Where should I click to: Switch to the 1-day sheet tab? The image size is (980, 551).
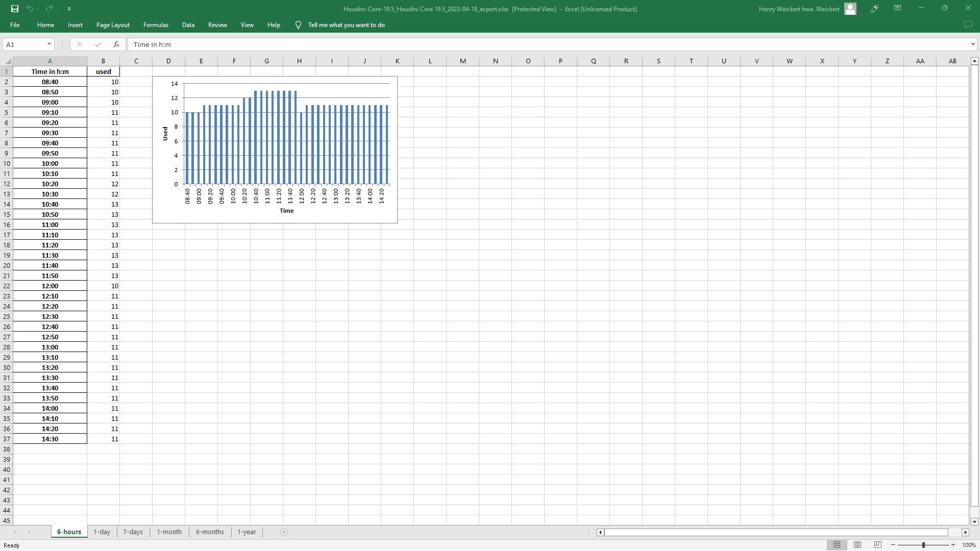[x=102, y=532]
